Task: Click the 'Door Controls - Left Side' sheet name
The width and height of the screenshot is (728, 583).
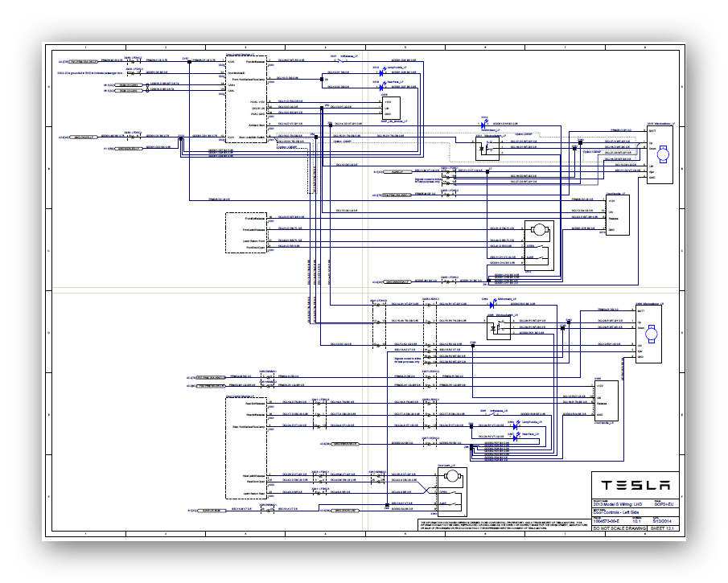Action: point(616,512)
